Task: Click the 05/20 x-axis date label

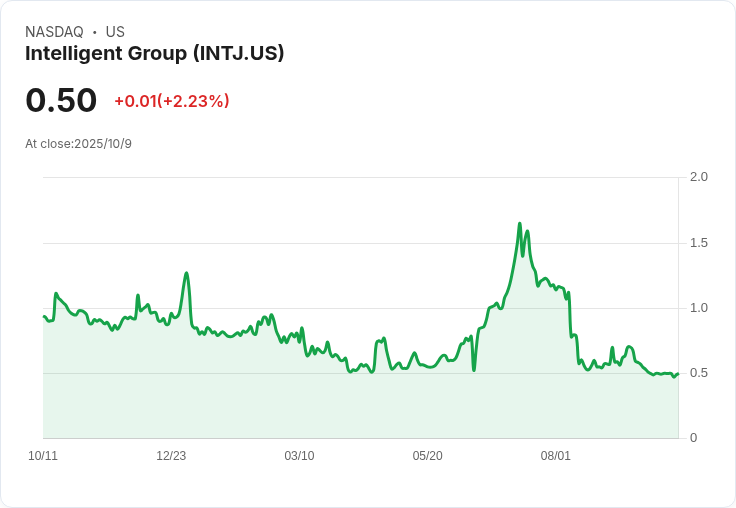Action: click(427, 456)
